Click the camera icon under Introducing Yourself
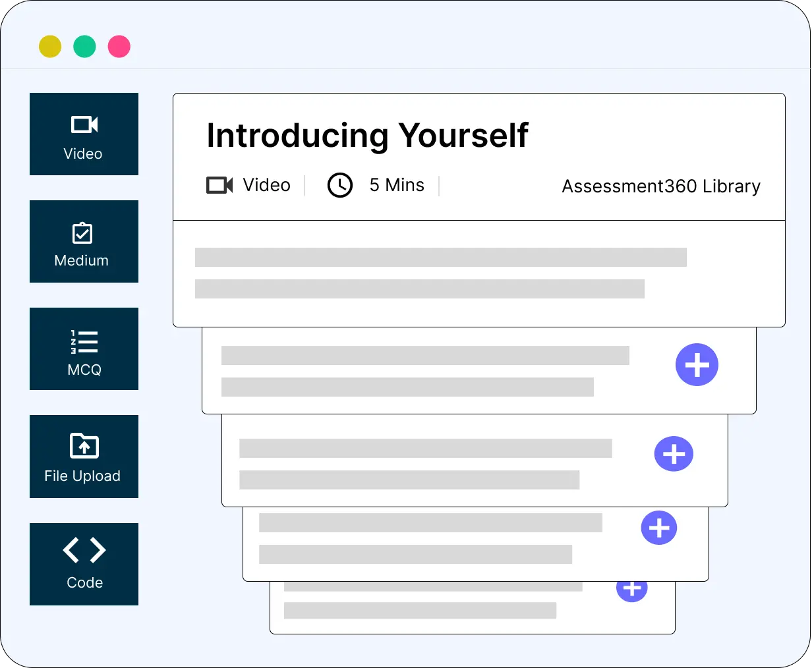This screenshot has height=668, width=812. (x=219, y=185)
